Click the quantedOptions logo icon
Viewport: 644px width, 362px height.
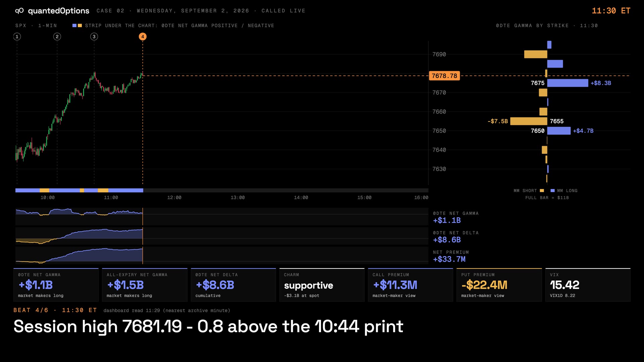(x=19, y=11)
